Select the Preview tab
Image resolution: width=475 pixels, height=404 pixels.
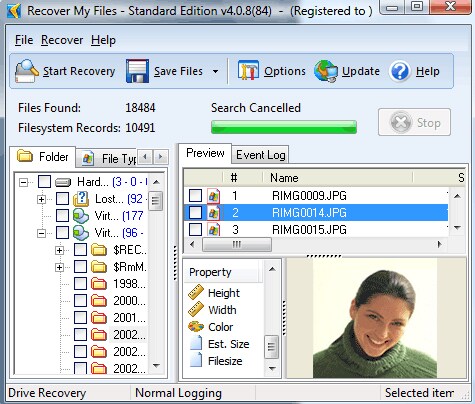click(x=205, y=153)
